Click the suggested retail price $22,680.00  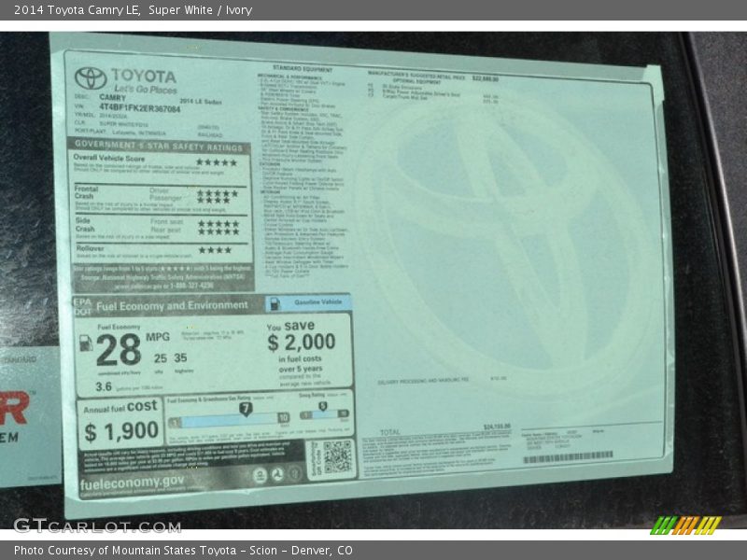pos(486,78)
